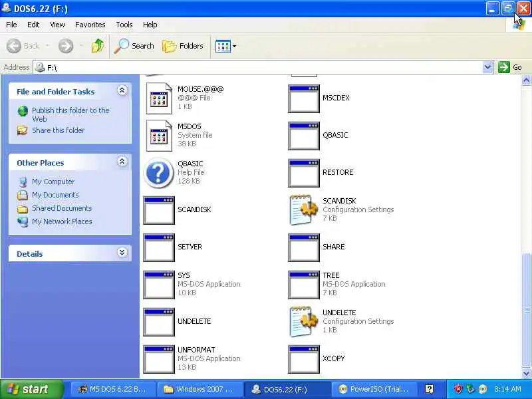The image size is (532, 399).
Task: Click the Go button
Action: 510,67
